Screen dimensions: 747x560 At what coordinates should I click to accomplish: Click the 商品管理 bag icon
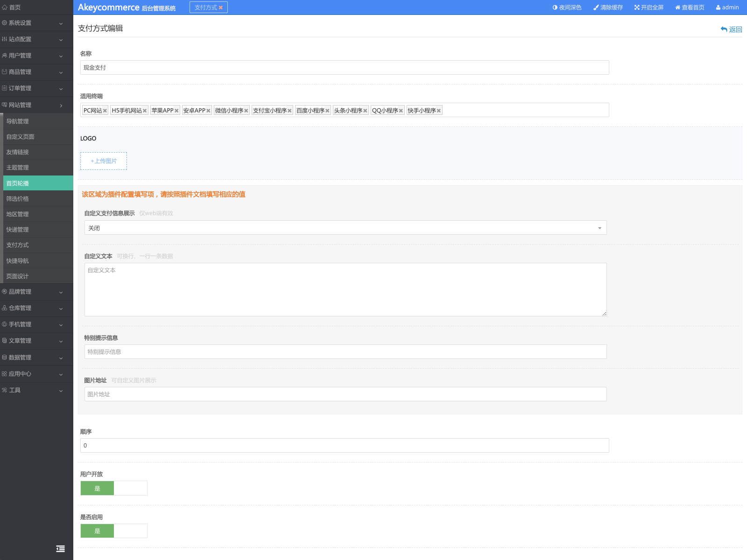tap(5, 72)
